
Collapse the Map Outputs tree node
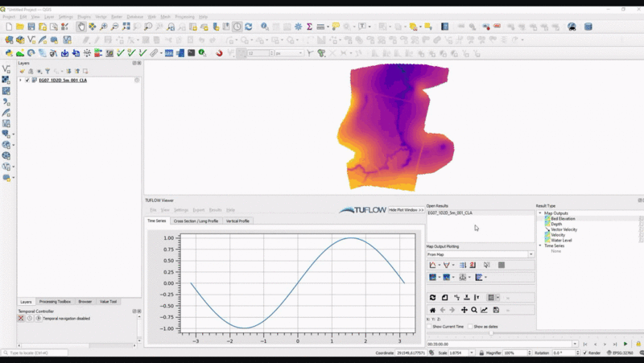(540, 212)
